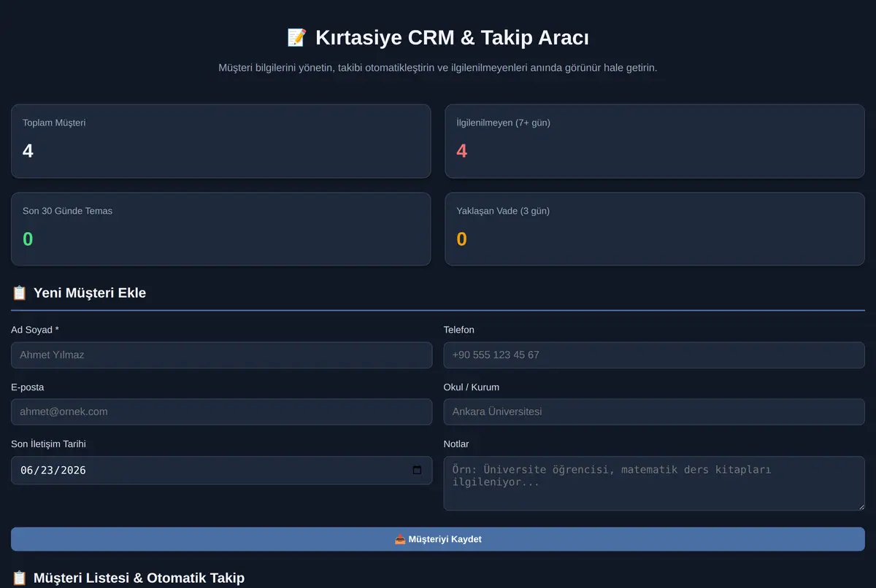Click clipboard icon beside Müşteri Listesi heading

20,578
